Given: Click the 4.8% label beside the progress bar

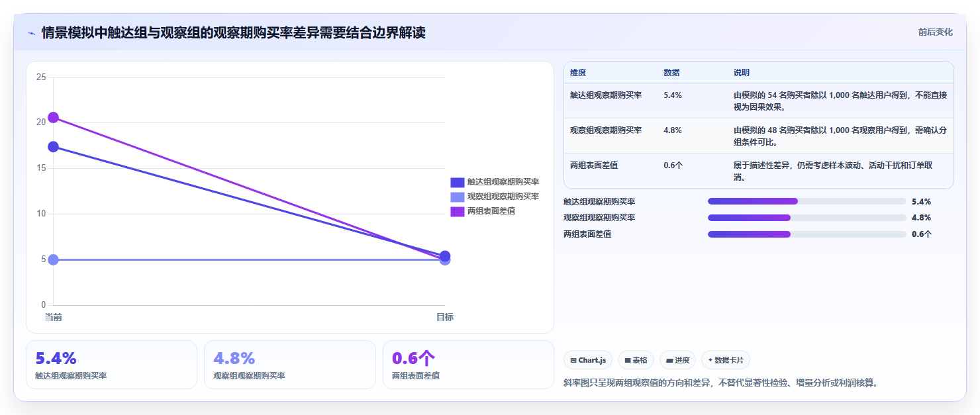Looking at the screenshot, I should 921,217.
